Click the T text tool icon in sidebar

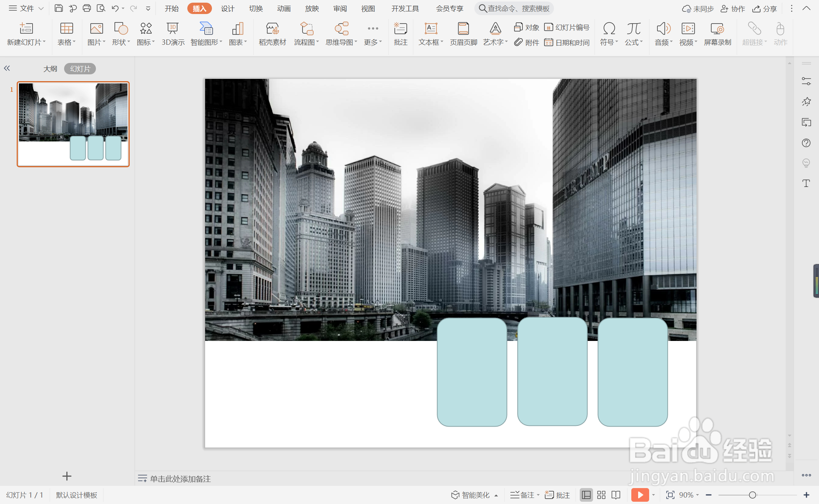pyautogui.click(x=806, y=184)
